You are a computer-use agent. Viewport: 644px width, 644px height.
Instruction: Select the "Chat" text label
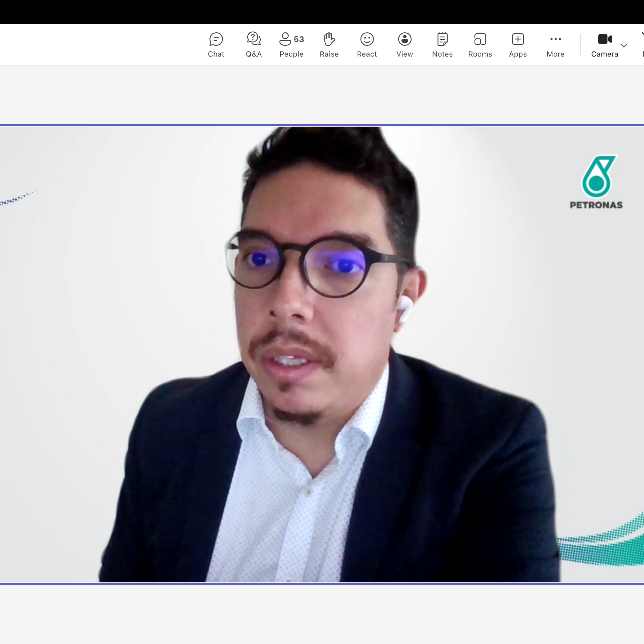[216, 54]
